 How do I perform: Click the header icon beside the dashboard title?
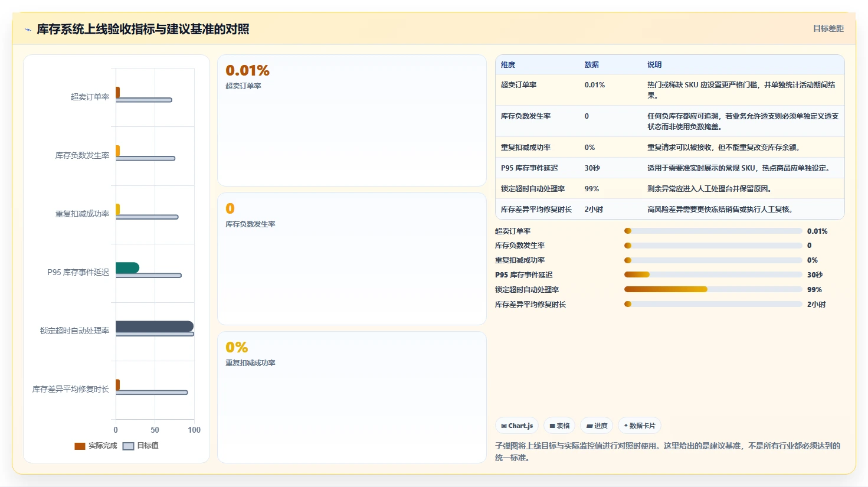28,30
